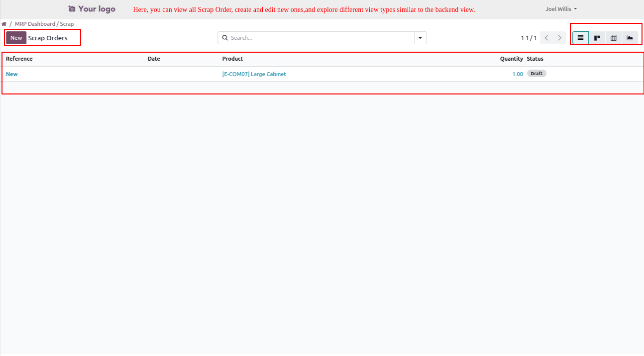Focus the Search input field
644x356 pixels.
tap(322, 38)
